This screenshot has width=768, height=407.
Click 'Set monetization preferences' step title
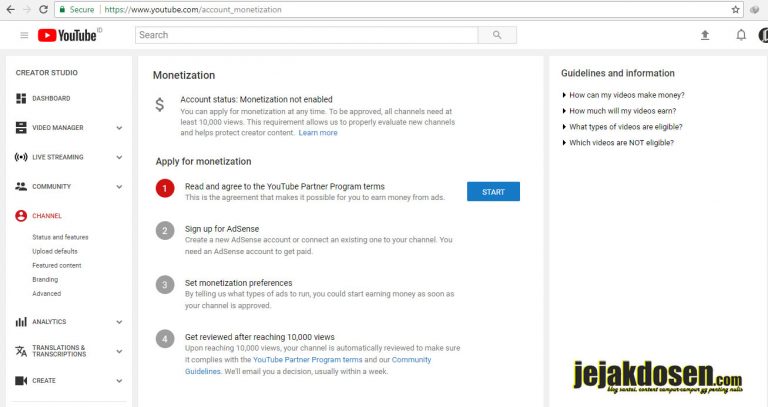pos(239,283)
